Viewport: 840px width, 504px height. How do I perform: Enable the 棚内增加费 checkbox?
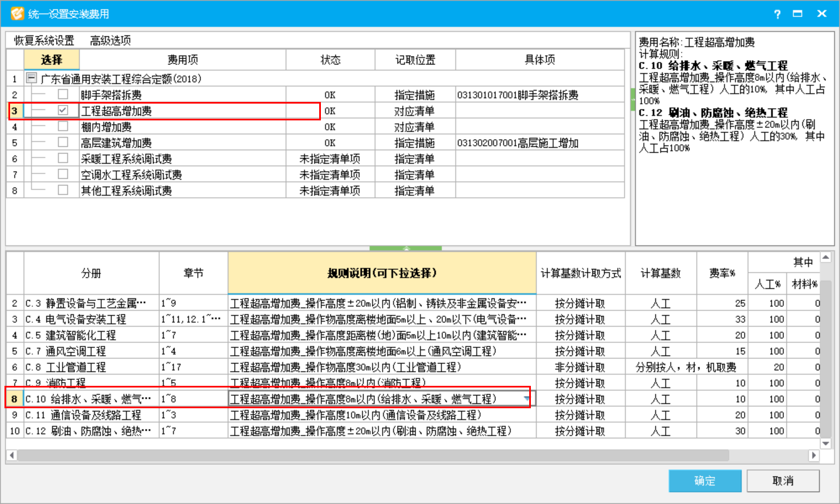[x=63, y=127]
